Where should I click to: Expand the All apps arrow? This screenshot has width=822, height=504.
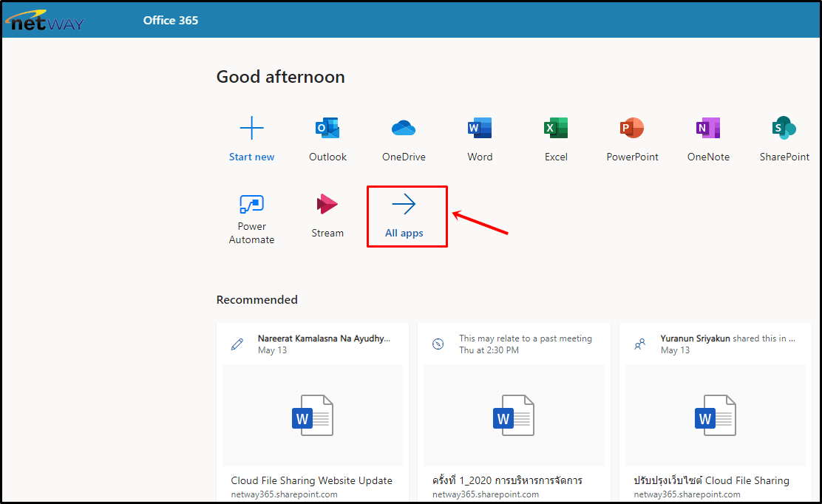[404, 205]
